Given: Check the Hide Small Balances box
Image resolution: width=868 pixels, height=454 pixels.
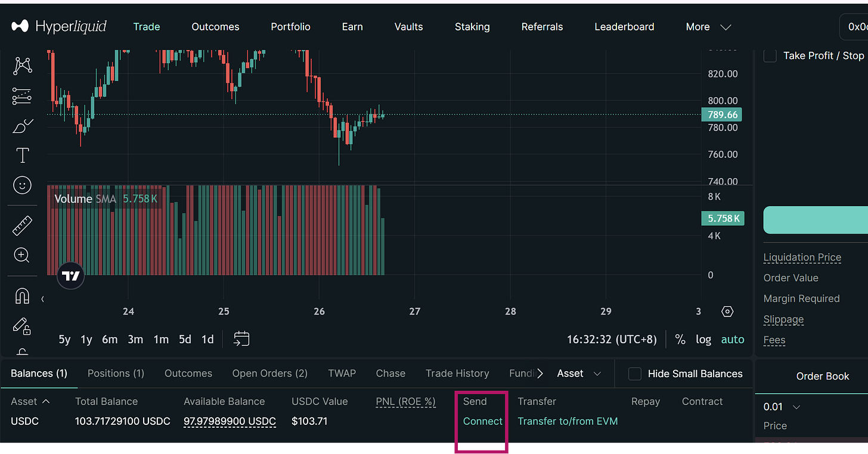Looking at the screenshot, I should pyautogui.click(x=635, y=374).
